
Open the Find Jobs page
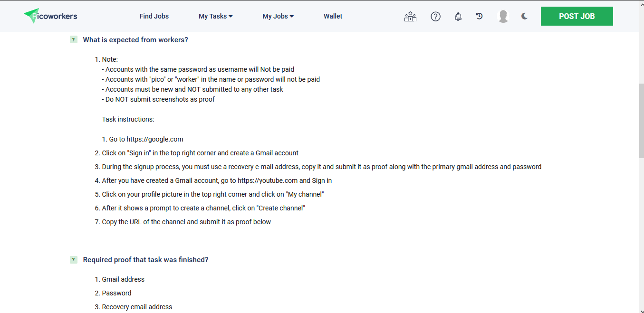pos(154,16)
